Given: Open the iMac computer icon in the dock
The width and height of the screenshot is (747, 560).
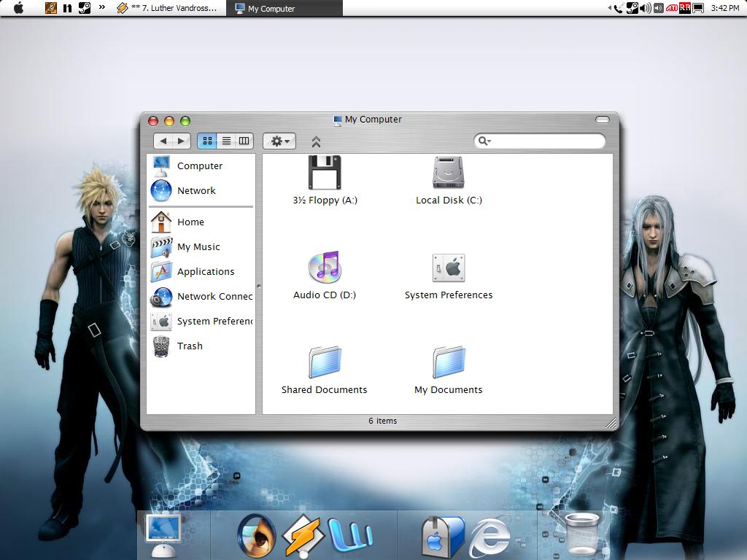Looking at the screenshot, I should [x=163, y=534].
